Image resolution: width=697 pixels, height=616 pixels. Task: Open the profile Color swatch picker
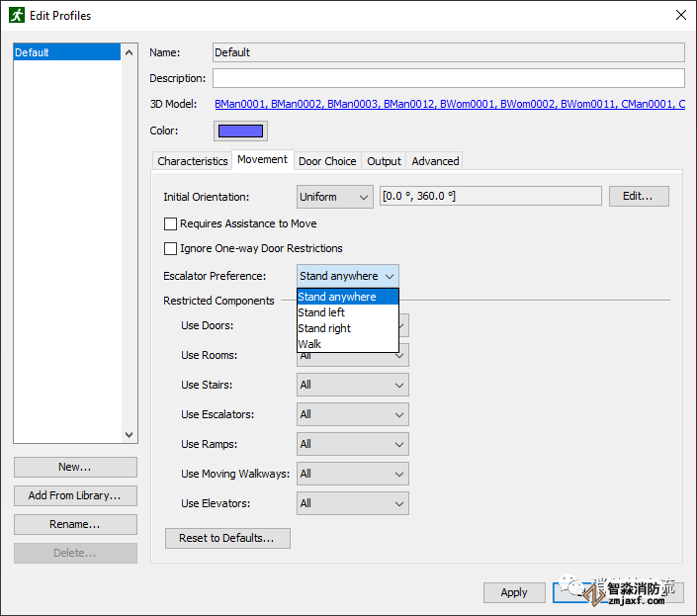[240, 131]
